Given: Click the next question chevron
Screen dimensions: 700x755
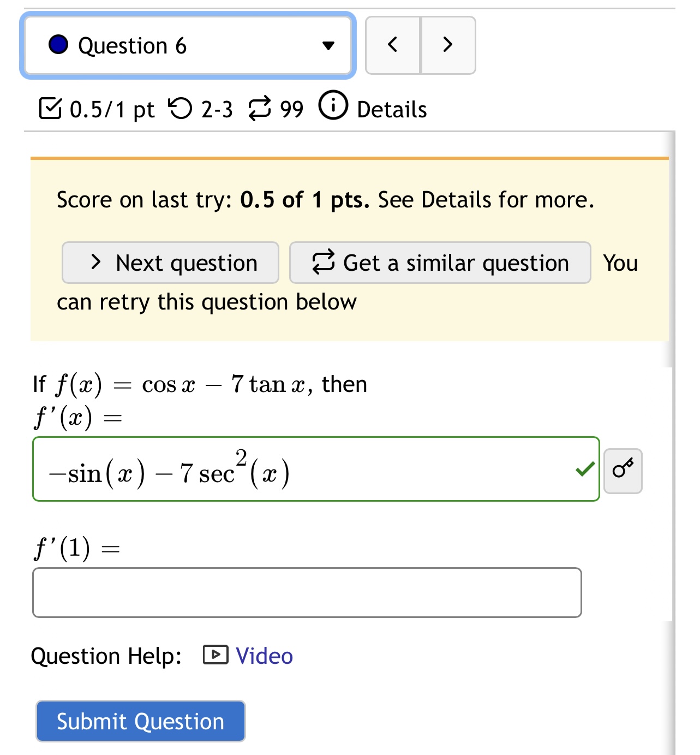Looking at the screenshot, I should [x=447, y=45].
